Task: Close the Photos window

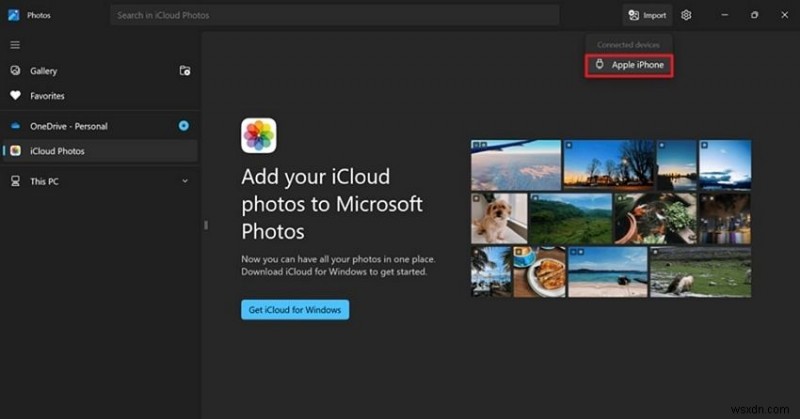Action: click(x=784, y=15)
